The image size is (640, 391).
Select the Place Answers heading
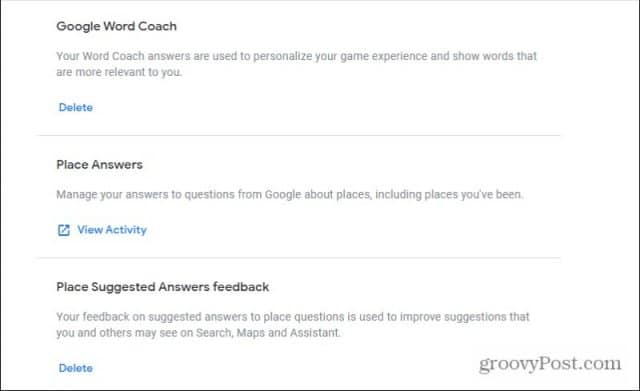(100, 164)
